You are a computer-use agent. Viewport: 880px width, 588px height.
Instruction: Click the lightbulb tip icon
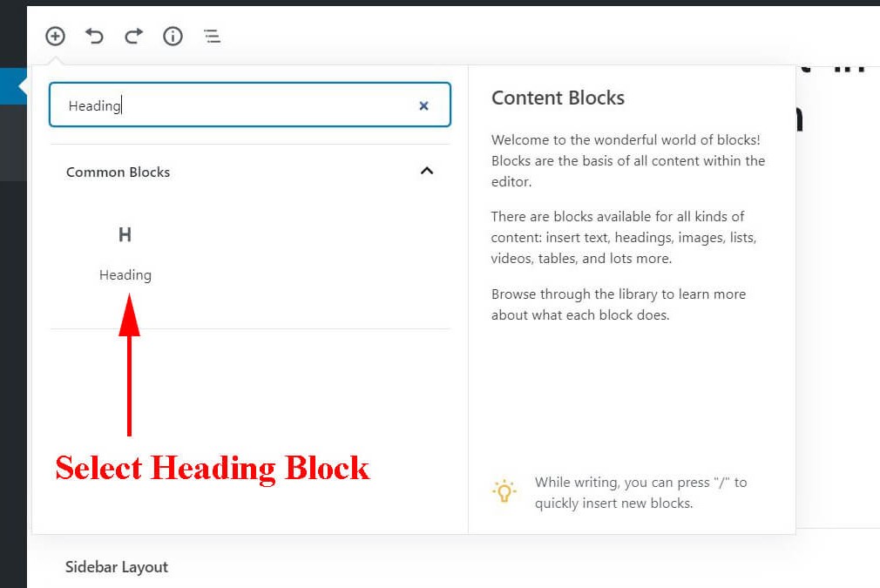[504, 491]
